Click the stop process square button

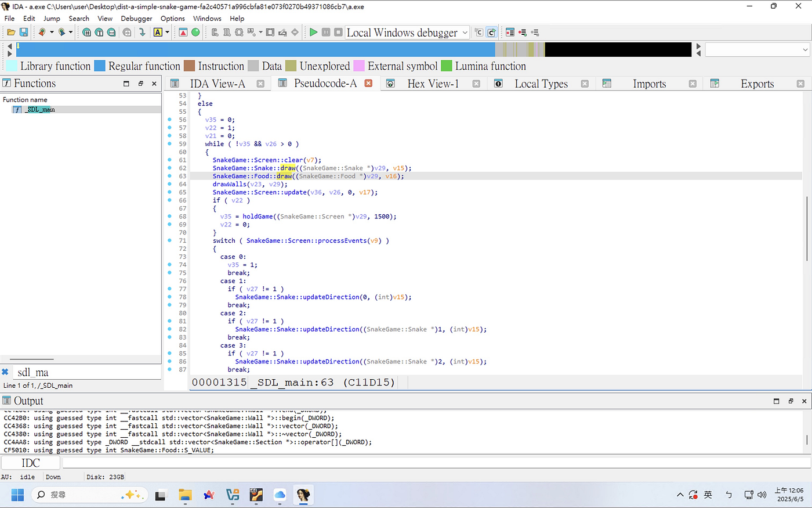pos(338,33)
